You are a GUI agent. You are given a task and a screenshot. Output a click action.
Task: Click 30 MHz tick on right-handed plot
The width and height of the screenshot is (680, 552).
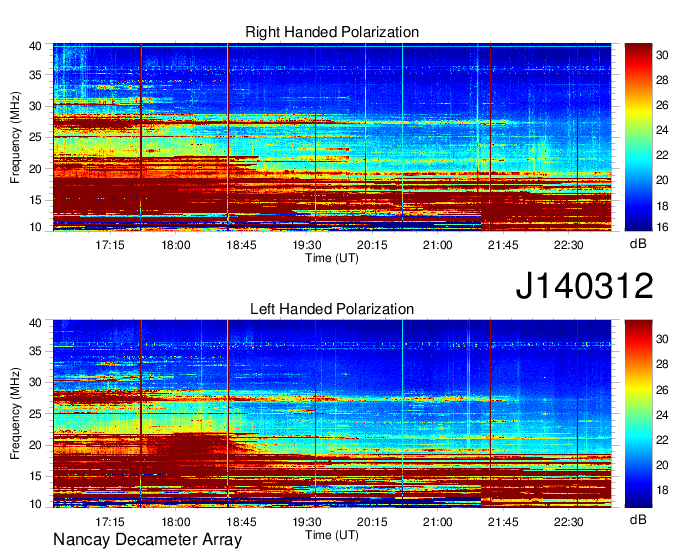point(35,106)
